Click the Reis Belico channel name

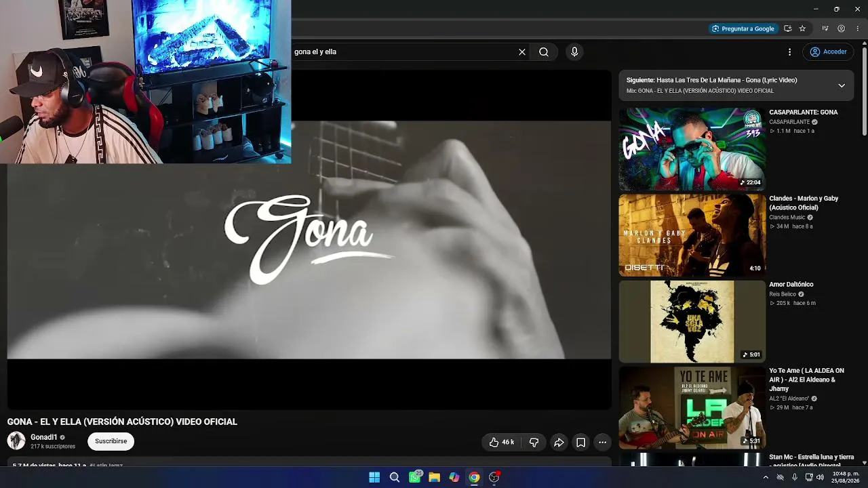[783, 294]
